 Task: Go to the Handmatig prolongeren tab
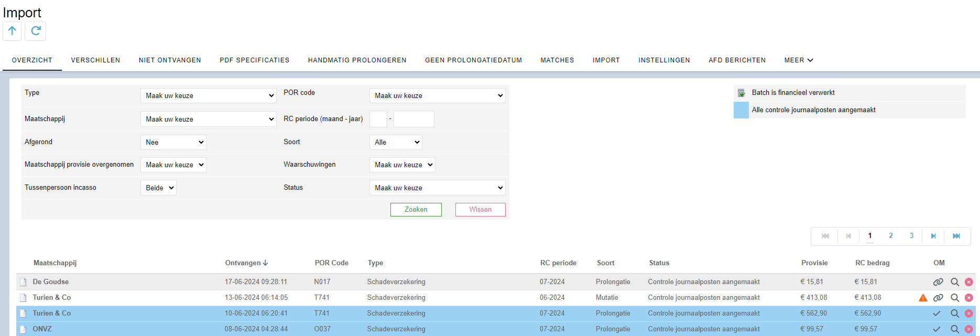[357, 60]
